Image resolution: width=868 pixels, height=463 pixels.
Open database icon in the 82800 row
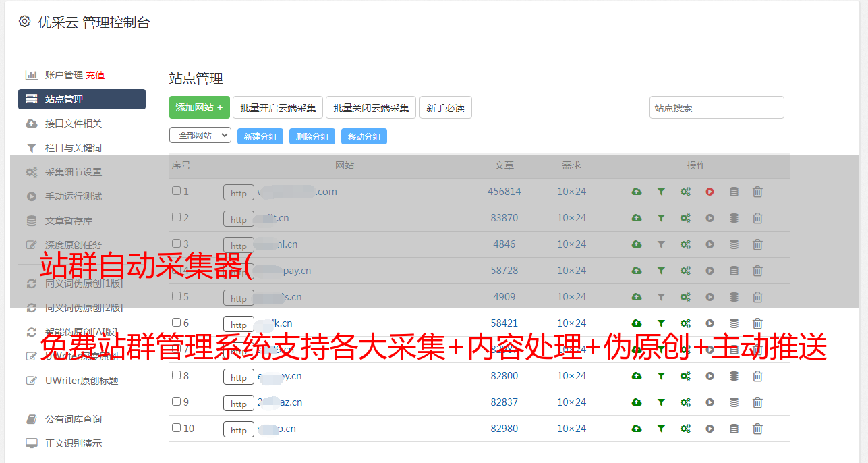click(x=734, y=376)
